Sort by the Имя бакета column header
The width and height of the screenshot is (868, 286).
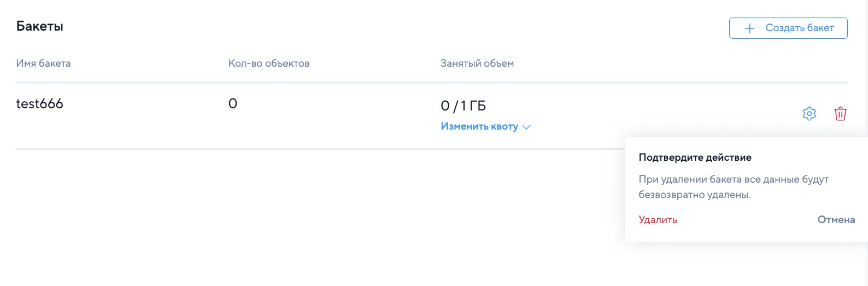43,63
